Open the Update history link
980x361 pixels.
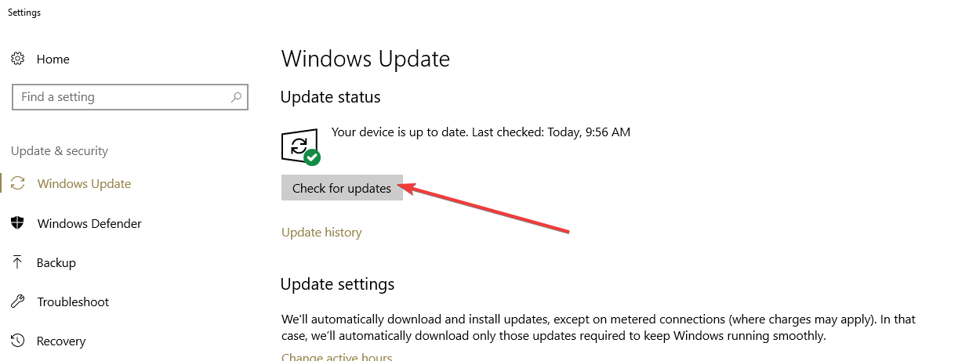click(x=321, y=233)
